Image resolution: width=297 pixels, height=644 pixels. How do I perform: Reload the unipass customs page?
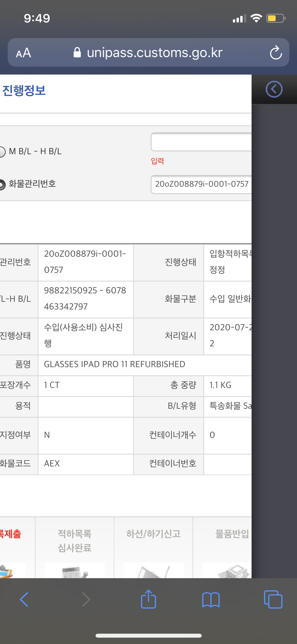pos(276,53)
